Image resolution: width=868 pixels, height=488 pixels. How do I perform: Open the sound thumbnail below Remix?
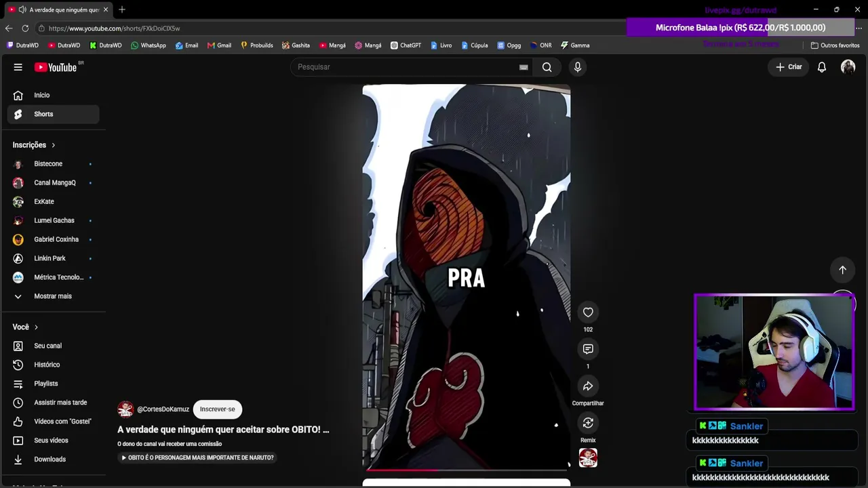point(588,458)
